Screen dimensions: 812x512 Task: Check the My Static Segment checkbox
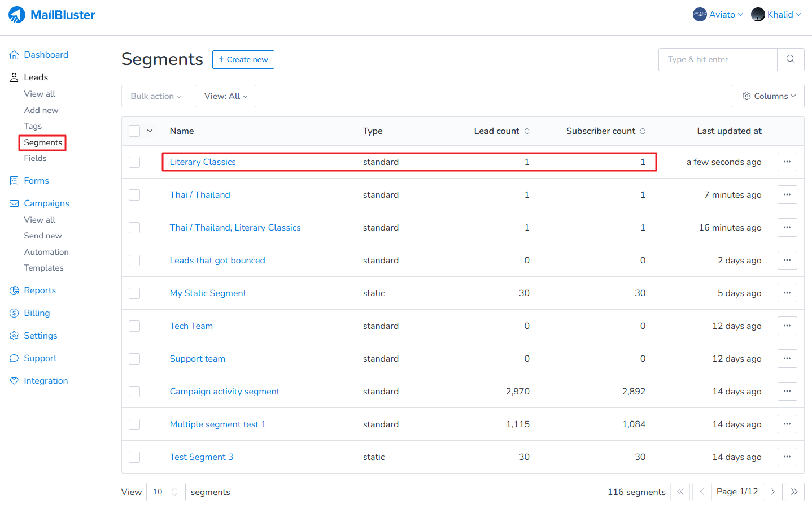(x=134, y=293)
